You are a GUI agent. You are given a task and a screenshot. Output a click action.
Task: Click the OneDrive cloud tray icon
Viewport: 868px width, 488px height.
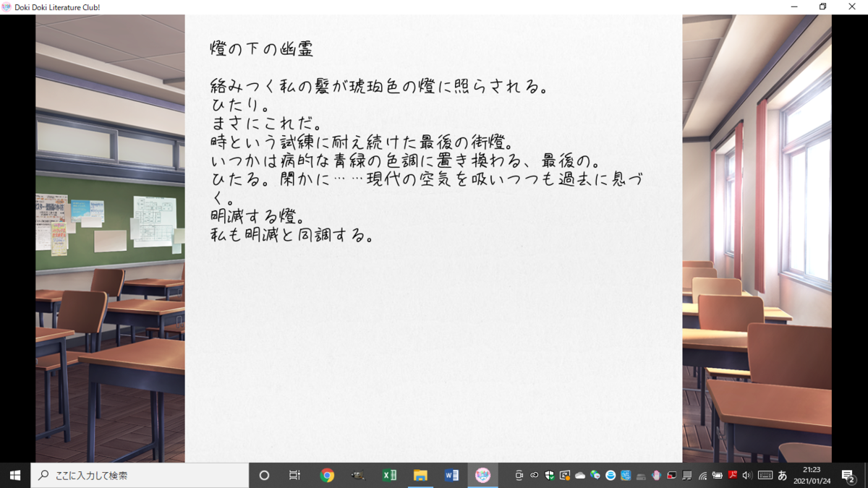click(580, 475)
